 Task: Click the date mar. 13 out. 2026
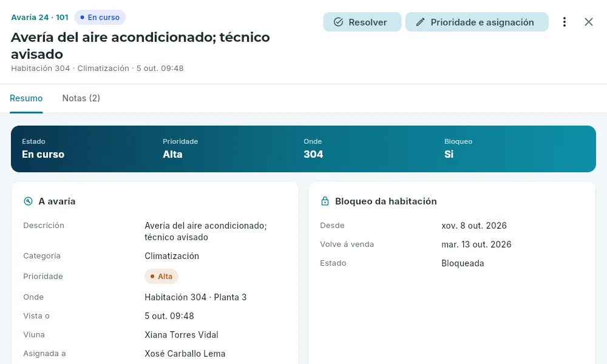coord(476,244)
